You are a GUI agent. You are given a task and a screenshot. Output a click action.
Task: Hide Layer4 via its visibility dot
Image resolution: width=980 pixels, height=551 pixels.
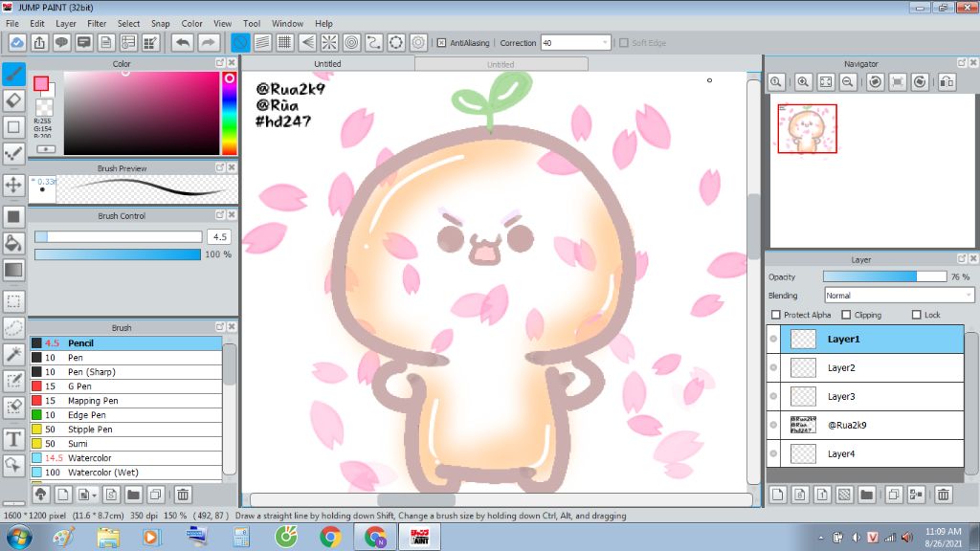[773, 453]
